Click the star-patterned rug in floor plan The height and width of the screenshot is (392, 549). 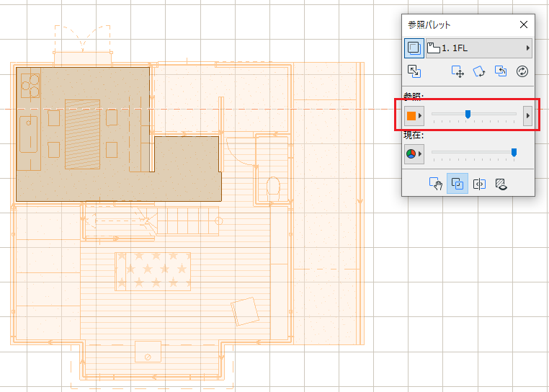click(153, 272)
